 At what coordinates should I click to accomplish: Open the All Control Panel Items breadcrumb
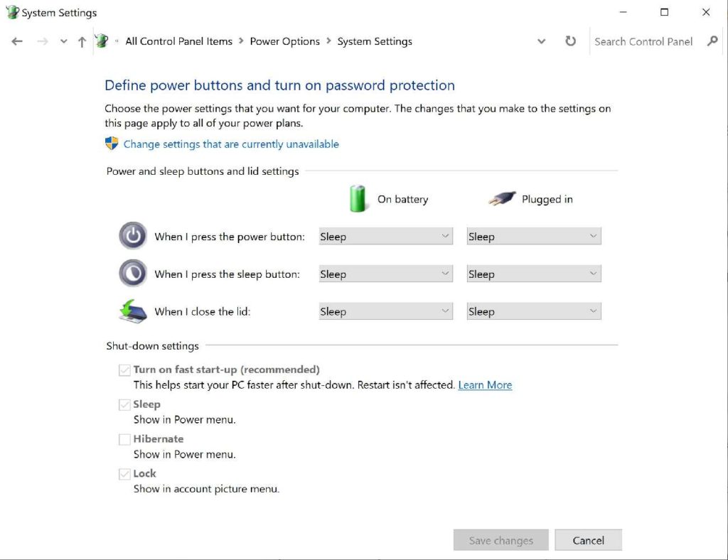click(x=178, y=41)
